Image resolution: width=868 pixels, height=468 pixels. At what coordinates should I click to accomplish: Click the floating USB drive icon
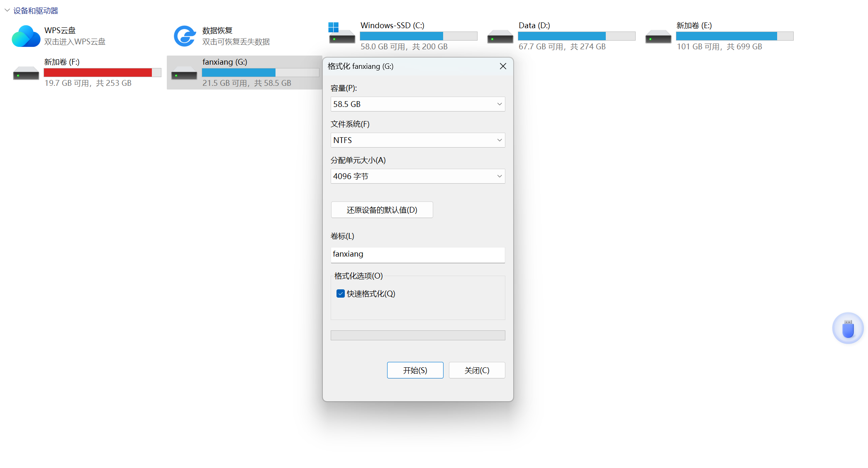[848, 328]
